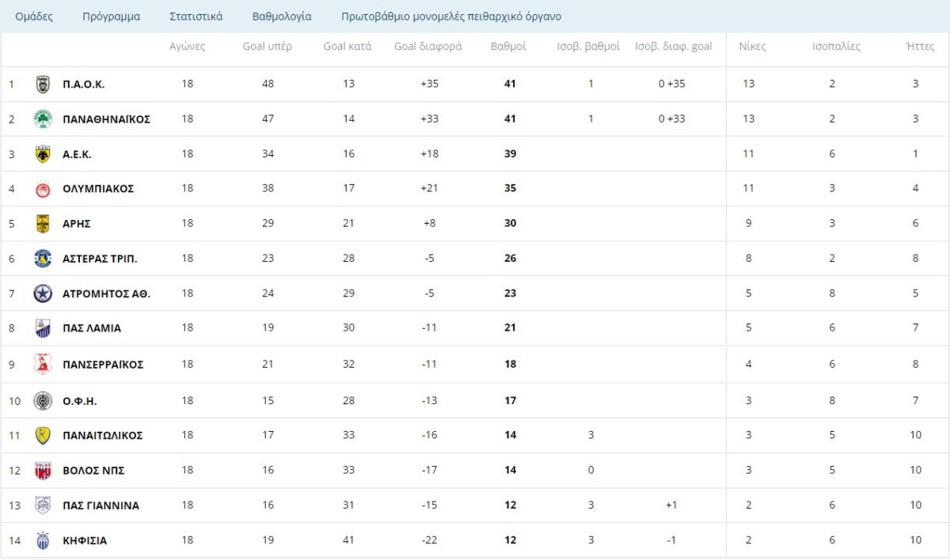
Task: Click the Κηφισιά blue striped crest
Action: (43, 540)
